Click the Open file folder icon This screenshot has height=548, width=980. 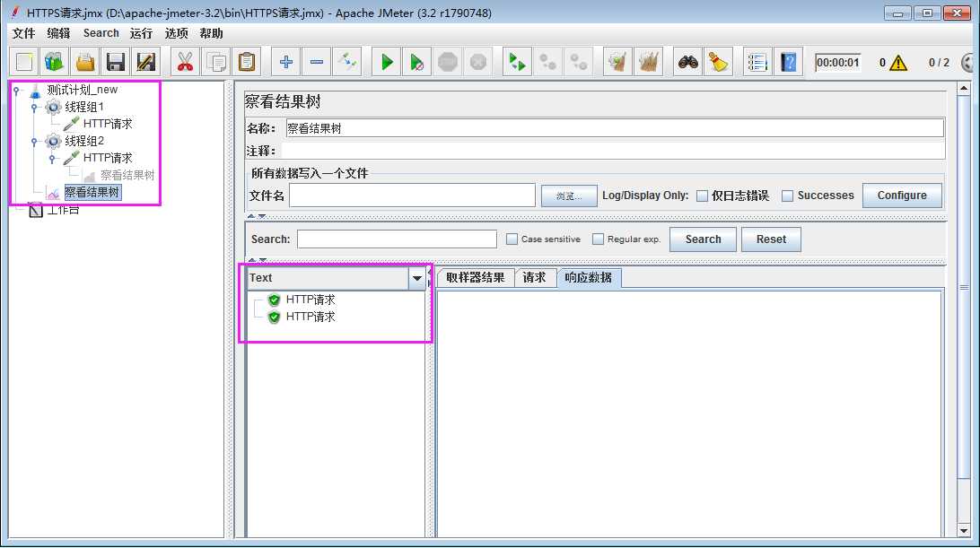(85, 62)
